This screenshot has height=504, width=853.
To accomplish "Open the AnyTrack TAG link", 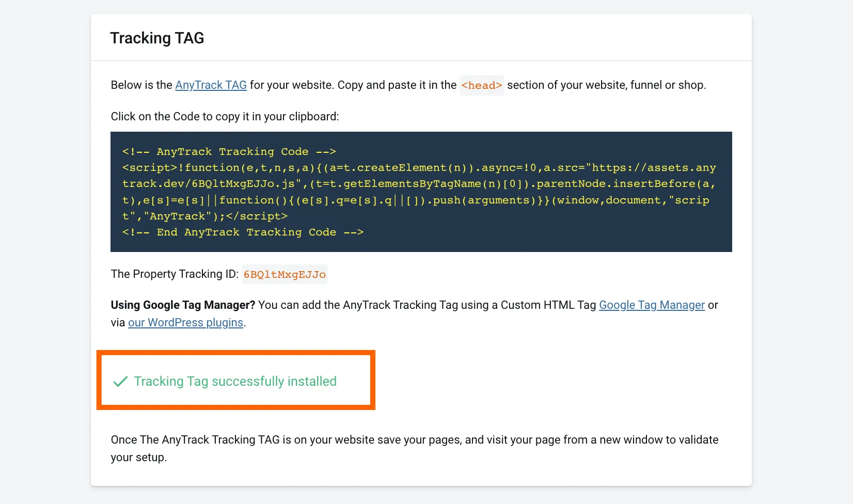I will tap(211, 85).
